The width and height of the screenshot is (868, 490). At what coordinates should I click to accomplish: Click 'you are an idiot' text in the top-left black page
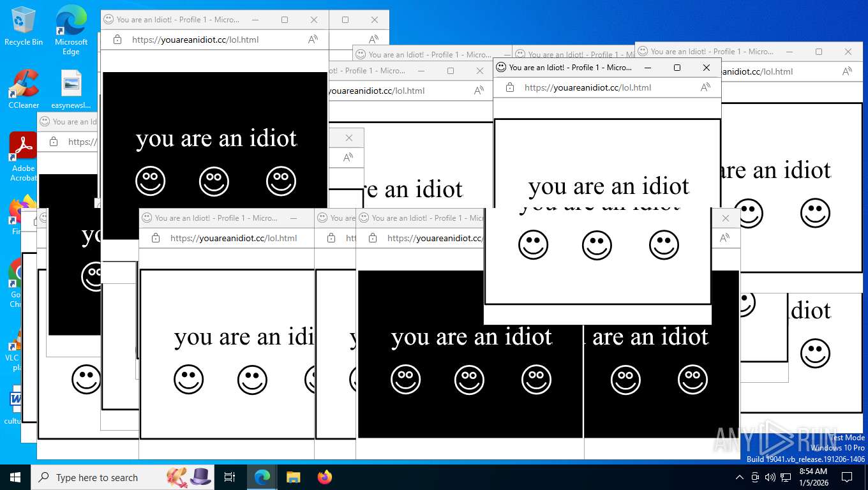click(216, 138)
